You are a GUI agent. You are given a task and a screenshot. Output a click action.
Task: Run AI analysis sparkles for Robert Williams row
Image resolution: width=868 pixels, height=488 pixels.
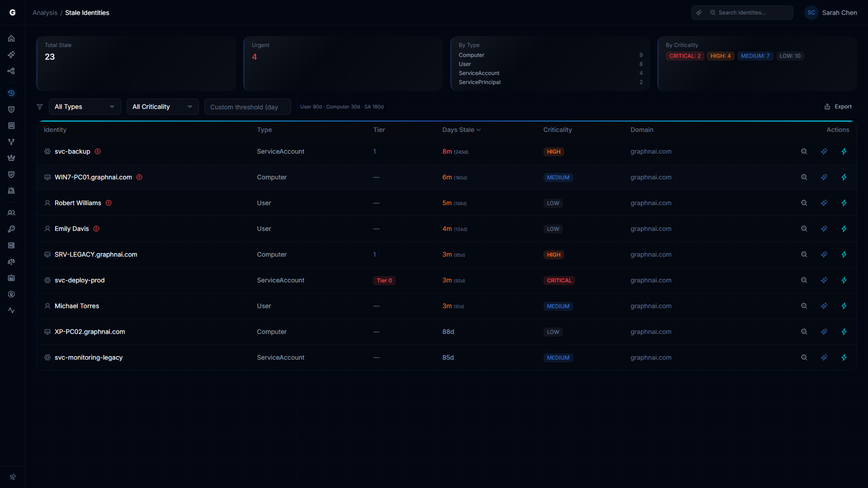(824, 203)
